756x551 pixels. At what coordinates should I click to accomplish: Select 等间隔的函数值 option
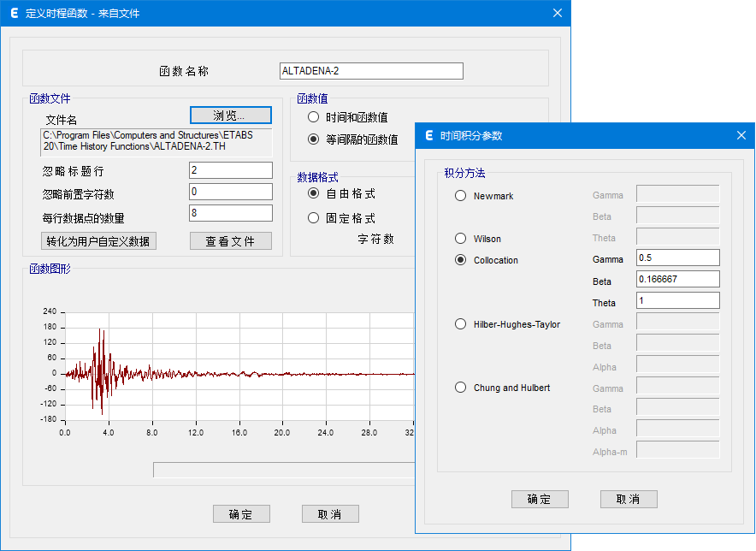313,139
